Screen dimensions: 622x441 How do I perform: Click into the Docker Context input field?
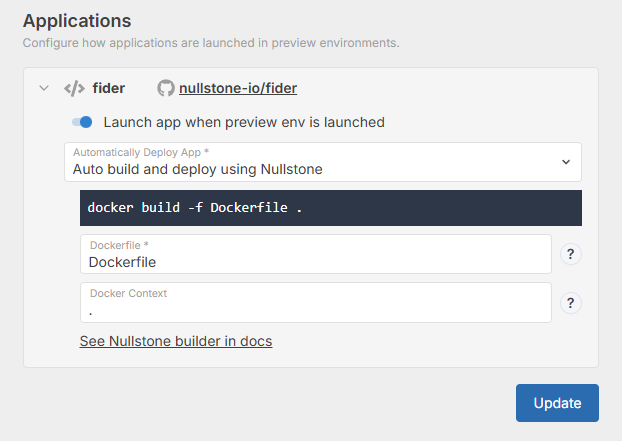[316, 303]
